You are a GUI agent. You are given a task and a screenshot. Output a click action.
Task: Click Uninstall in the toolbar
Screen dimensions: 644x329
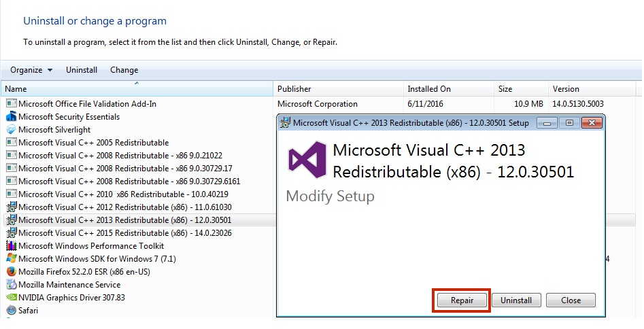pyautogui.click(x=82, y=70)
